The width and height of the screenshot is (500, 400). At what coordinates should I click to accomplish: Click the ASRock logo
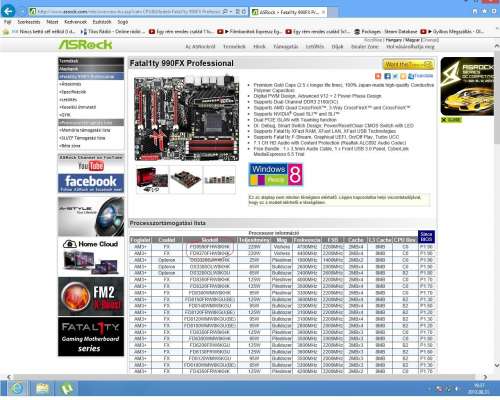(x=85, y=45)
